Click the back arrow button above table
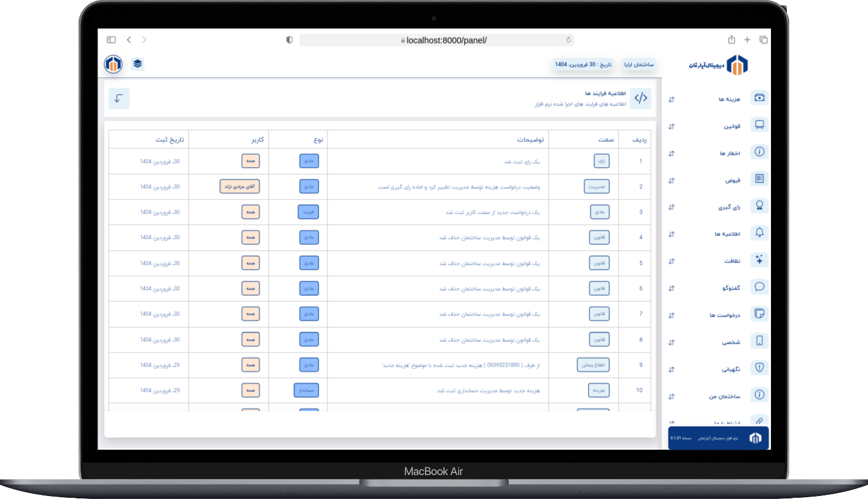The height and width of the screenshot is (499, 868). pos(119,98)
